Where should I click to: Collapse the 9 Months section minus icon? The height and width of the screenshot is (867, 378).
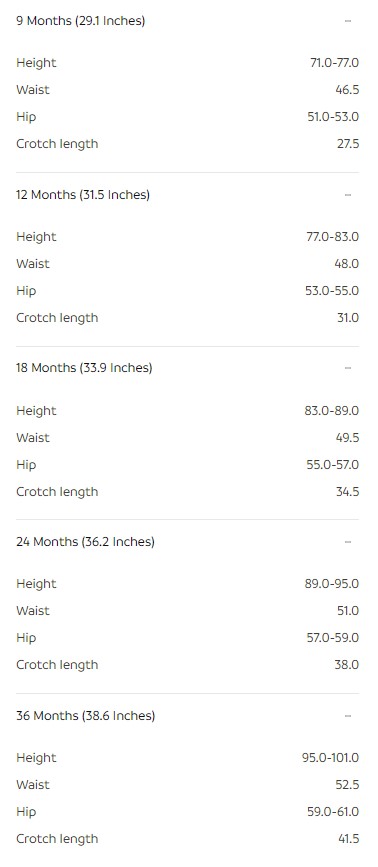(348, 21)
